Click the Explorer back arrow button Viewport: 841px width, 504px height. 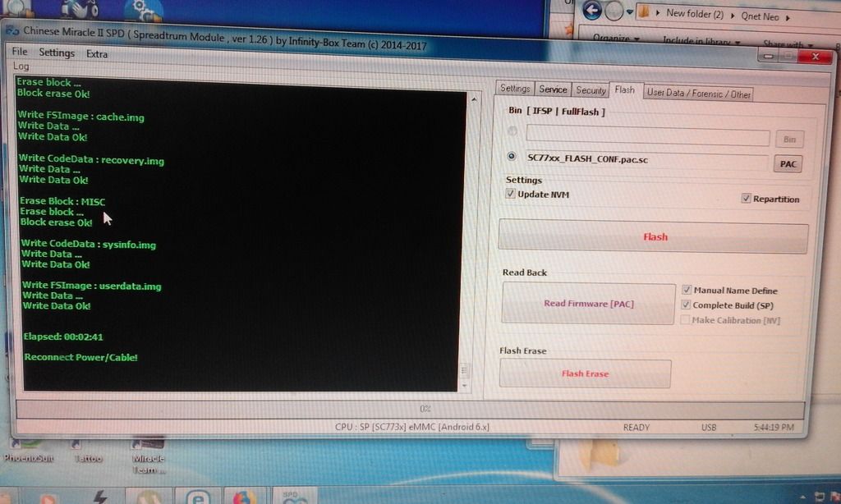click(x=591, y=11)
